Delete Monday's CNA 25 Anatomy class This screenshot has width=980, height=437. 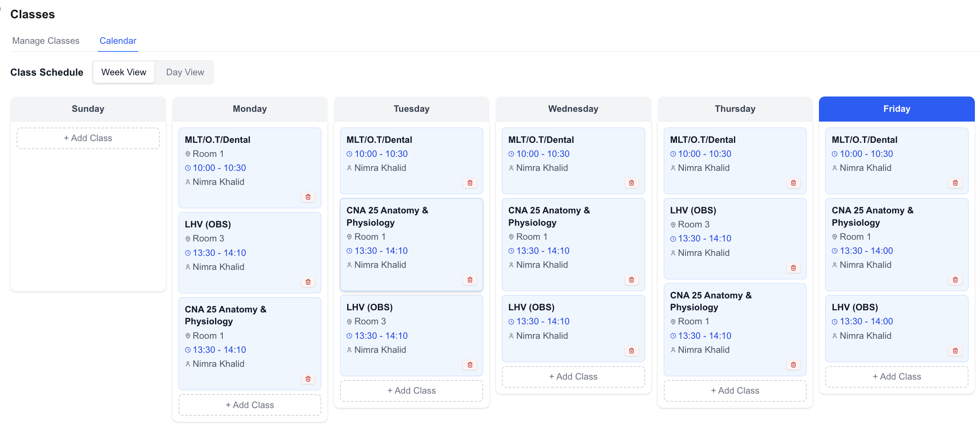point(308,379)
